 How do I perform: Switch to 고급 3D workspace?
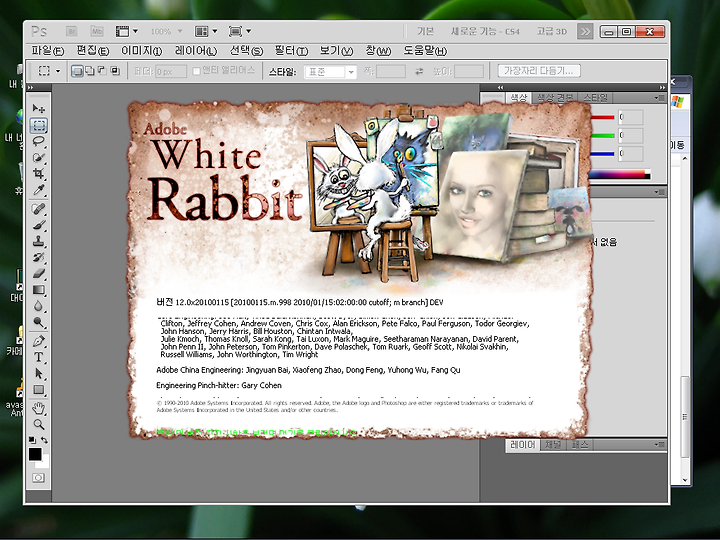point(552,31)
